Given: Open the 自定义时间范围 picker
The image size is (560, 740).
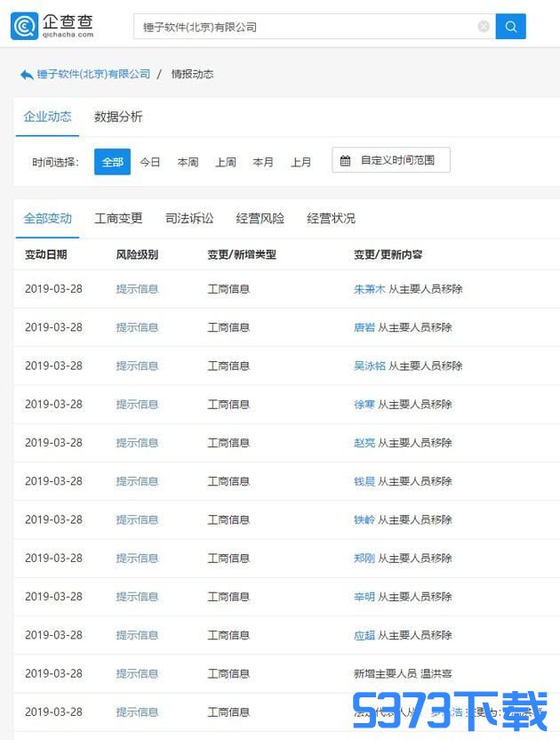Looking at the screenshot, I should tap(391, 160).
